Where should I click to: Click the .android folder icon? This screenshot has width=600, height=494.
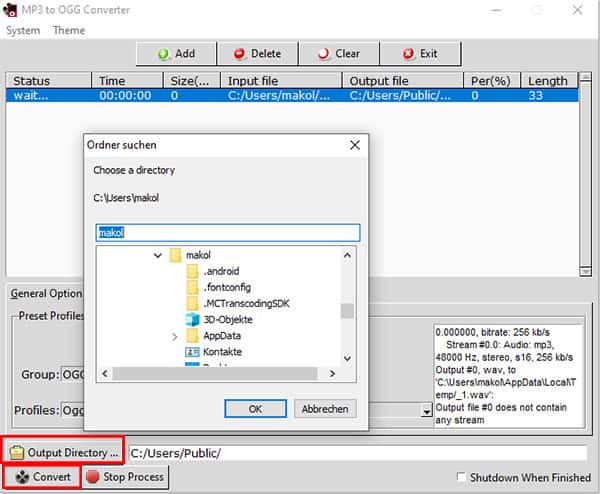[192, 271]
